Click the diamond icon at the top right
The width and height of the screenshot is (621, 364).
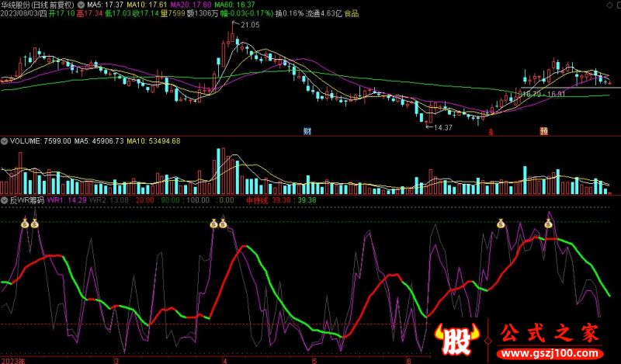[x=609, y=5]
